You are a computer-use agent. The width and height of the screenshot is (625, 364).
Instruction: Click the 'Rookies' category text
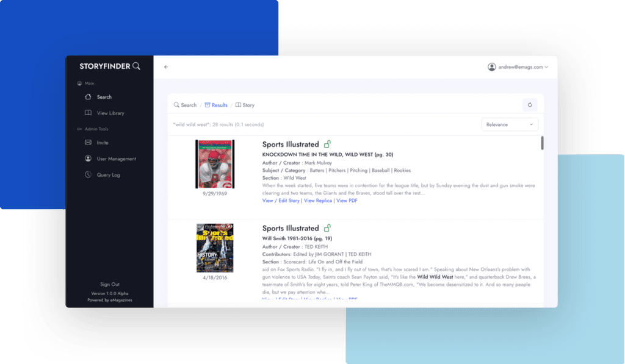coord(402,171)
